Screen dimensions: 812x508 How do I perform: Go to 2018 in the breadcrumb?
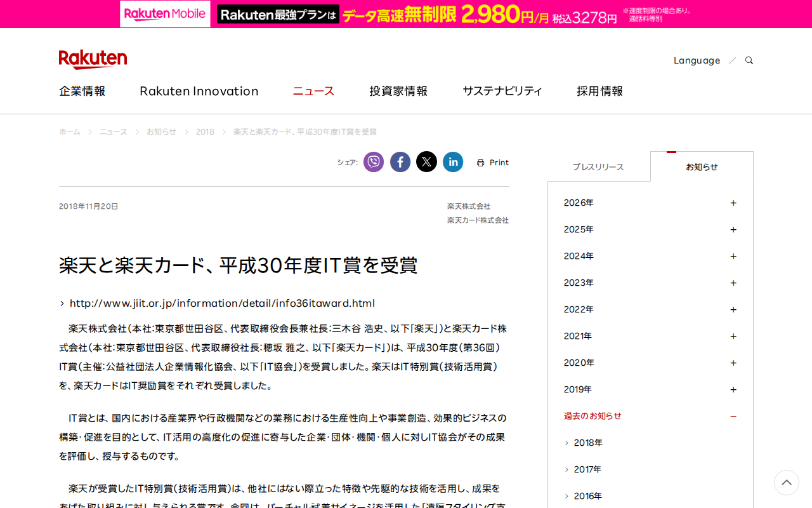[x=205, y=132]
